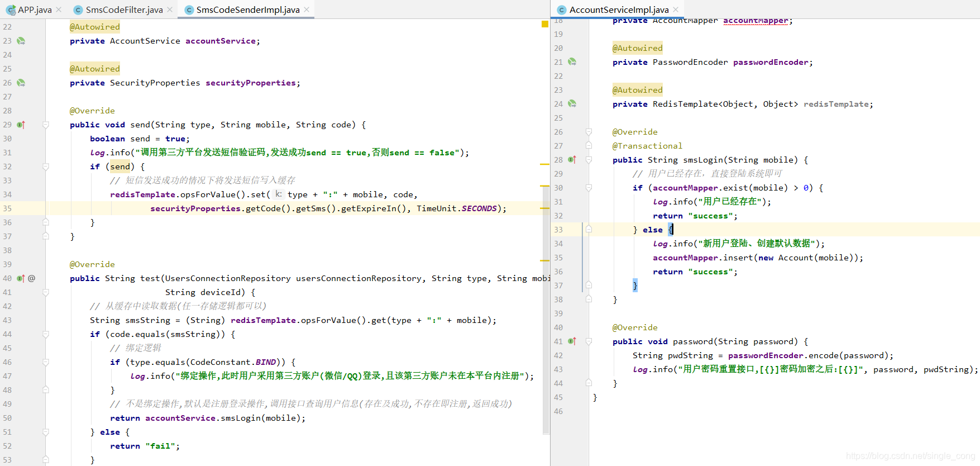This screenshot has width=980, height=466.
Task: Collapse the test method fold on line 41
Action: point(46,292)
